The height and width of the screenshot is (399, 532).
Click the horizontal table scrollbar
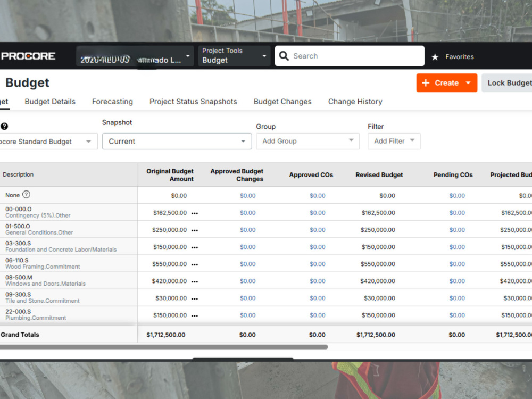click(164, 347)
